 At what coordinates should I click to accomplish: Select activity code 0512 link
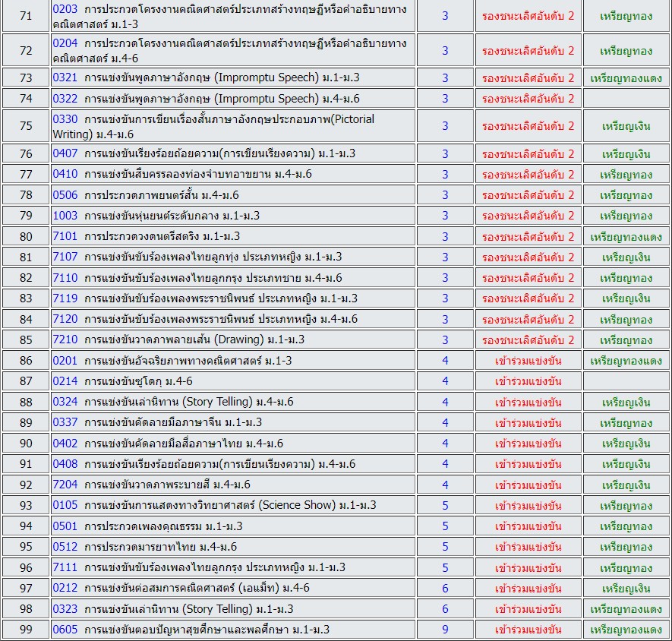65,547
